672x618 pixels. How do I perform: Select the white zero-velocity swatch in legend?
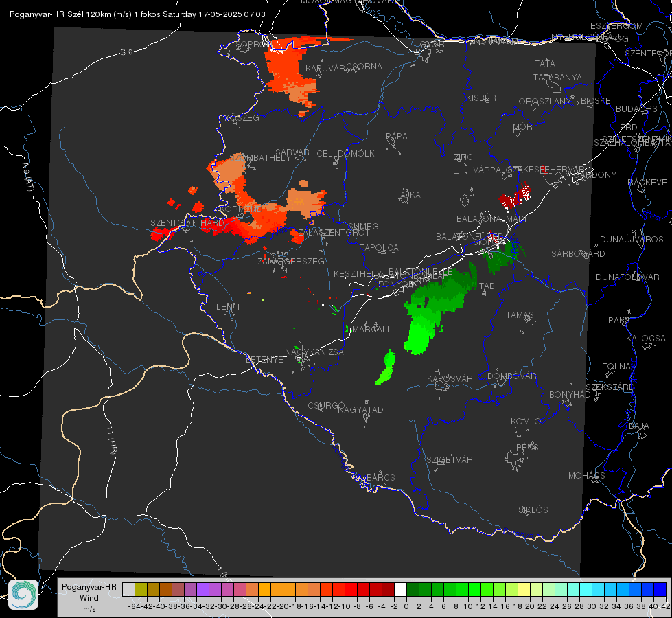(x=400, y=589)
